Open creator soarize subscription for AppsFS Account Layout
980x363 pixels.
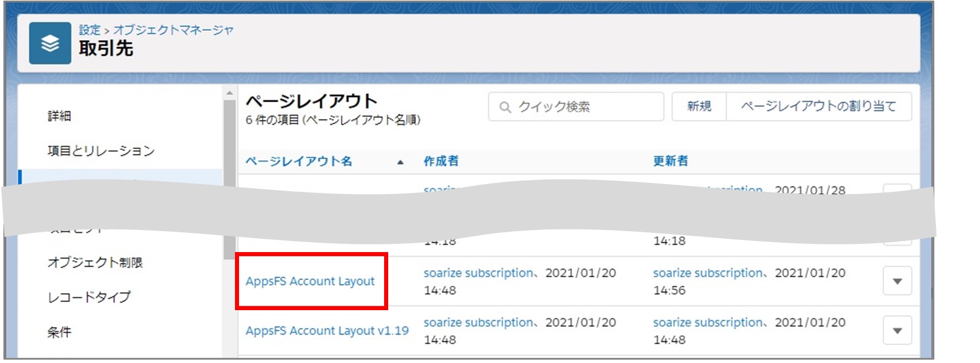click(479, 273)
